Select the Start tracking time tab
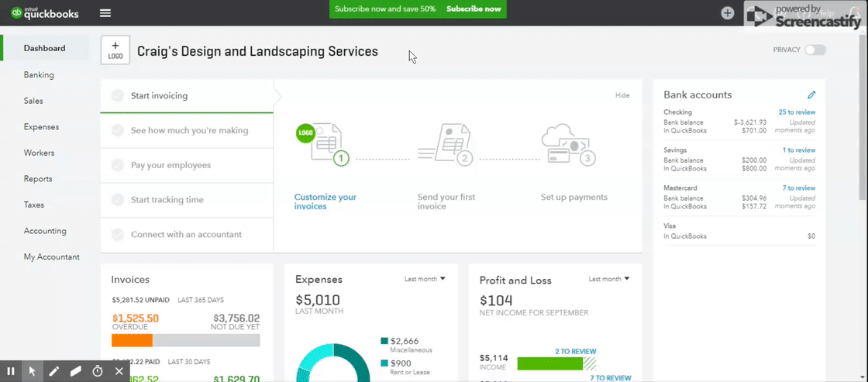Viewport: 868px width, 382px height. pyautogui.click(x=187, y=200)
